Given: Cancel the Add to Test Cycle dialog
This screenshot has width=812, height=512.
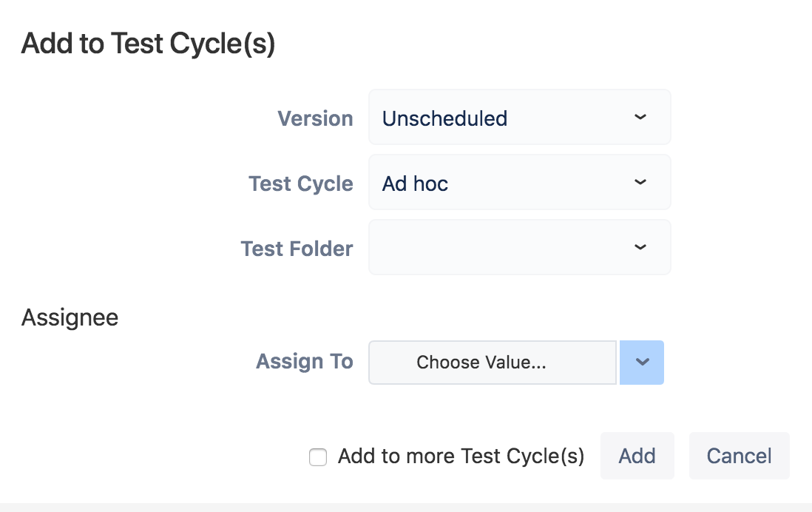Looking at the screenshot, I should point(739,456).
